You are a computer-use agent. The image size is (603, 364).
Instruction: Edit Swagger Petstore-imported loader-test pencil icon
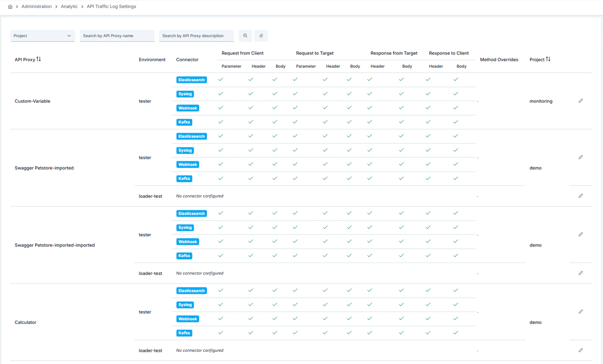(580, 196)
